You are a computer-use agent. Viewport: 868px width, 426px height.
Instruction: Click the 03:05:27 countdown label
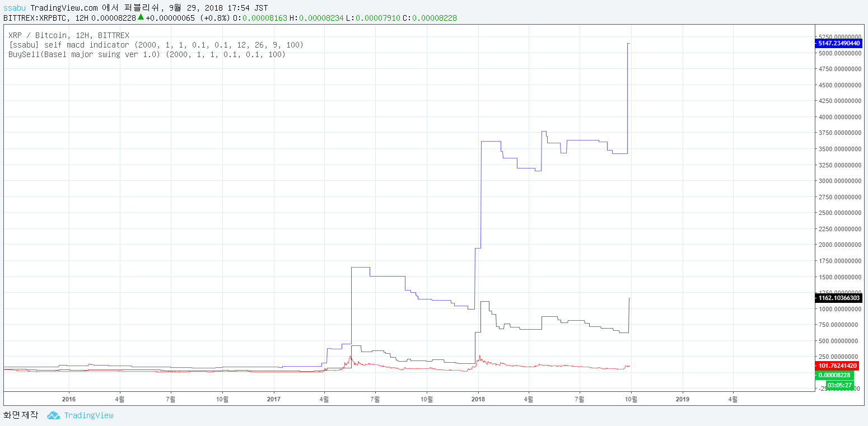point(839,385)
